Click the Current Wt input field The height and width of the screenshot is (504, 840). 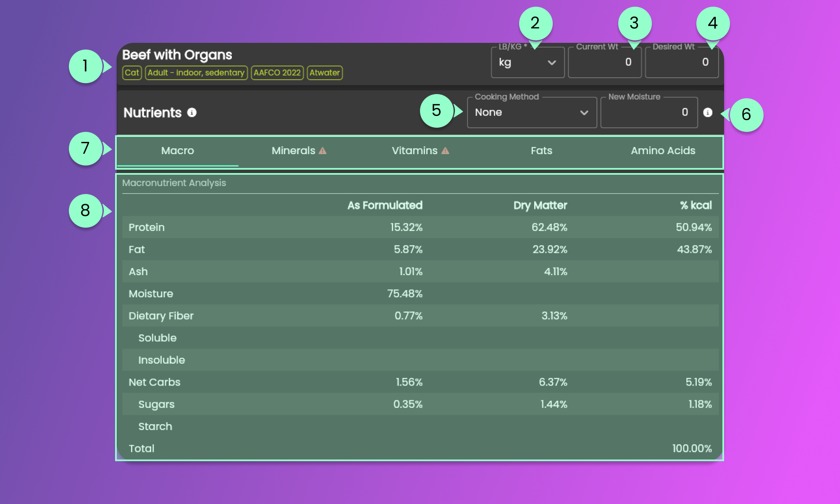click(x=605, y=63)
